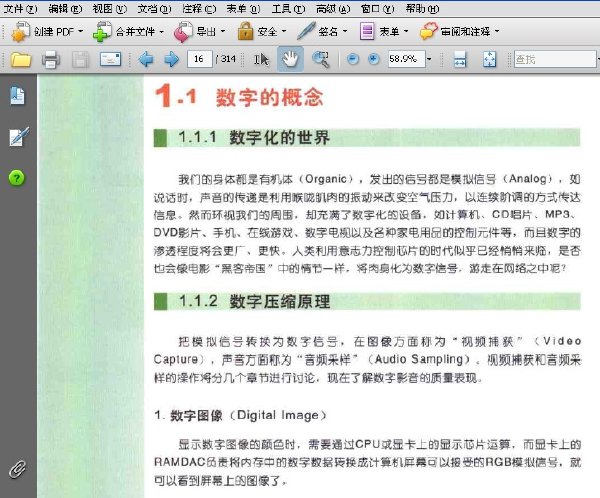Click the zoom percentage field 58.9%
This screenshot has width=600, height=498.
[x=406, y=59]
